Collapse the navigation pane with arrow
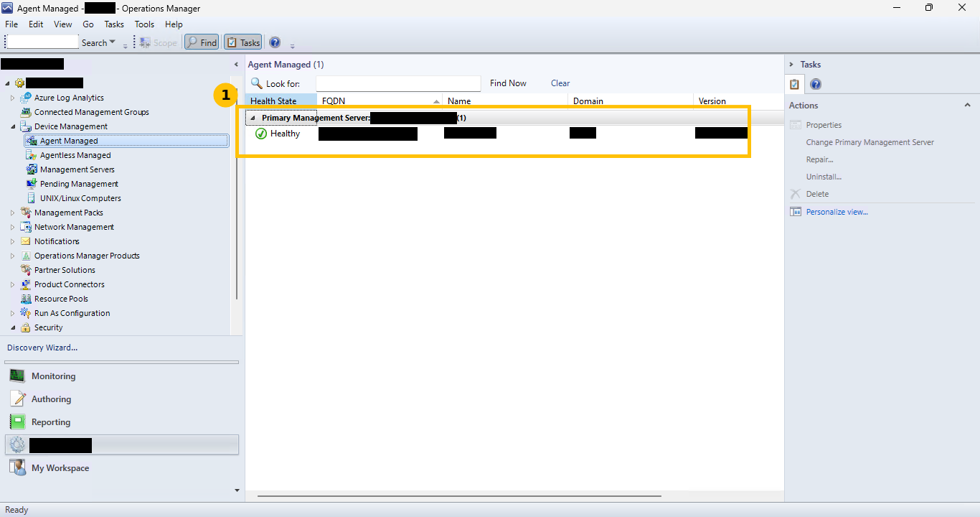This screenshot has width=980, height=517. 237,65
